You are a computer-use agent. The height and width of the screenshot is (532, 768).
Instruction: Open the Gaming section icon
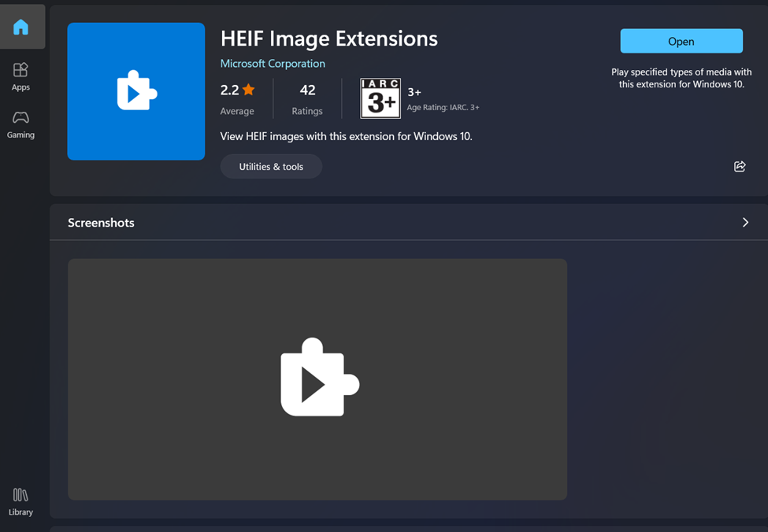point(20,117)
